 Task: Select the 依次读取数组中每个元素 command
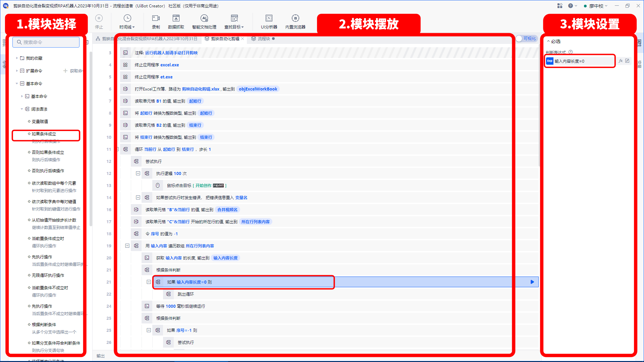(x=54, y=183)
